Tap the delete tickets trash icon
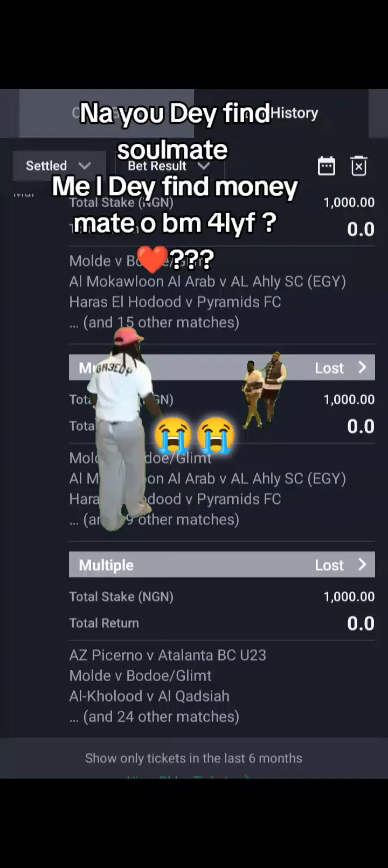 pos(359,166)
